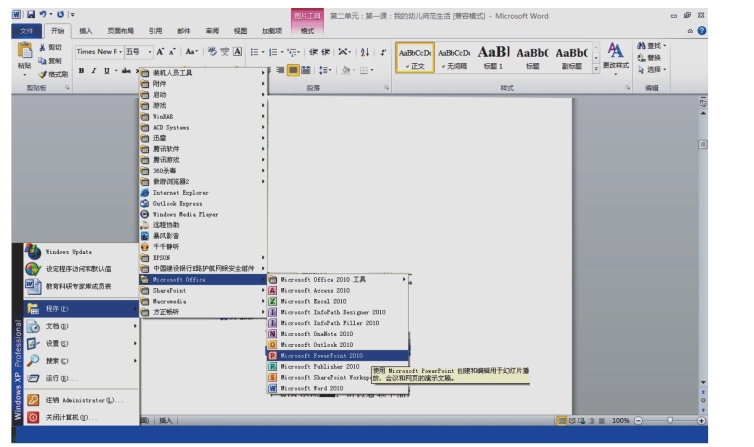754x447 pixels.
Task: Open Microsoft InfoPath Filler 2010 entry
Action: point(338,323)
